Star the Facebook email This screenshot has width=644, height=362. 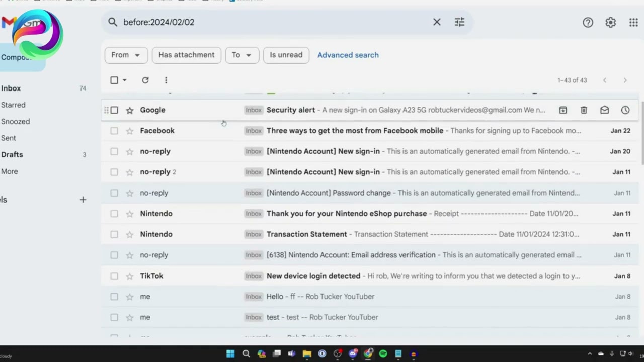[x=129, y=131]
